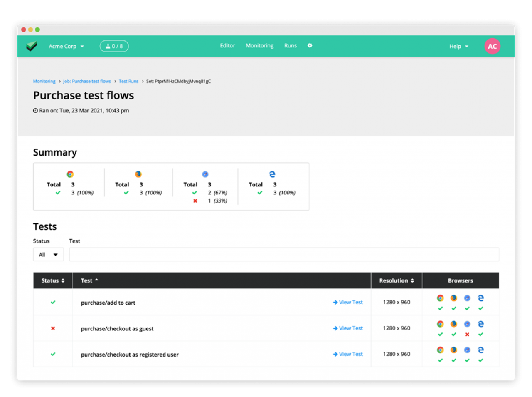Click Safari icon in Summary panel
The height and width of the screenshot is (397, 532).
pyautogui.click(x=205, y=174)
